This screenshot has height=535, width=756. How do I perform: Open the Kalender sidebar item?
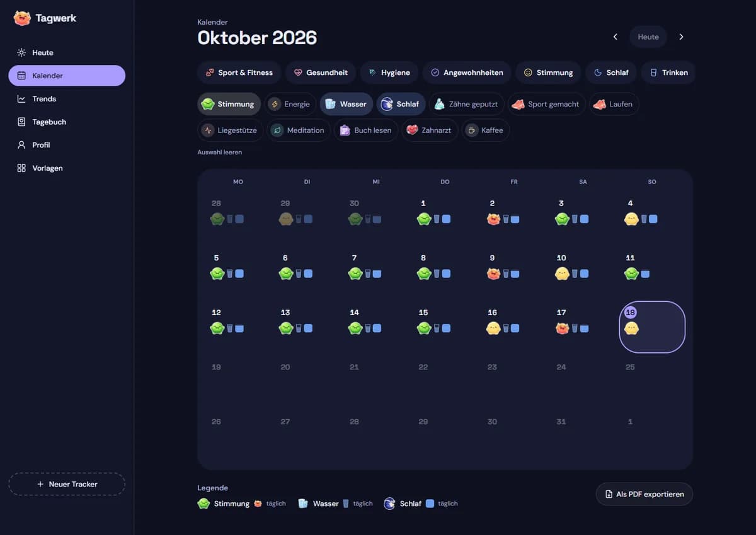[x=67, y=76]
